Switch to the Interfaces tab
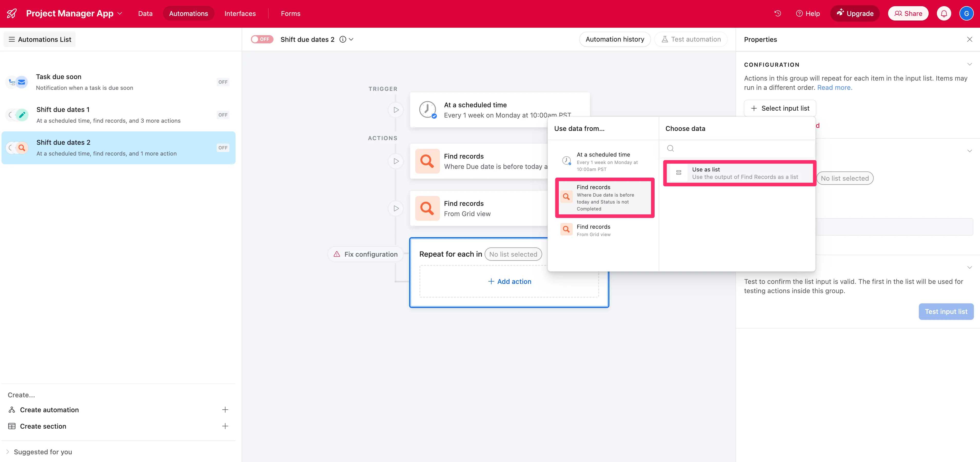The width and height of the screenshot is (980, 462). point(240,13)
